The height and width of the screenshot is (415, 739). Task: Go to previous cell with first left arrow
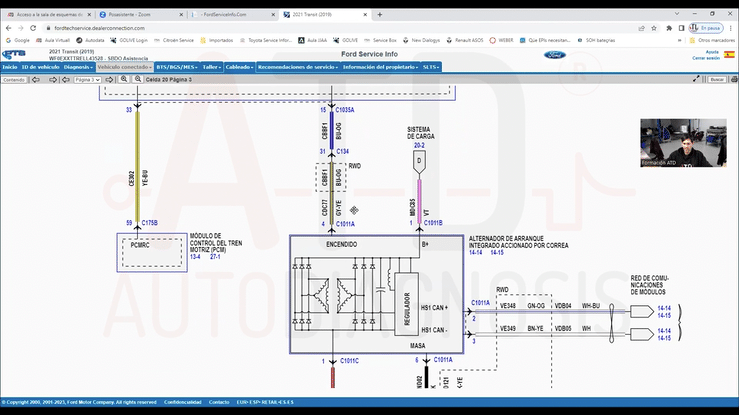(x=36, y=80)
